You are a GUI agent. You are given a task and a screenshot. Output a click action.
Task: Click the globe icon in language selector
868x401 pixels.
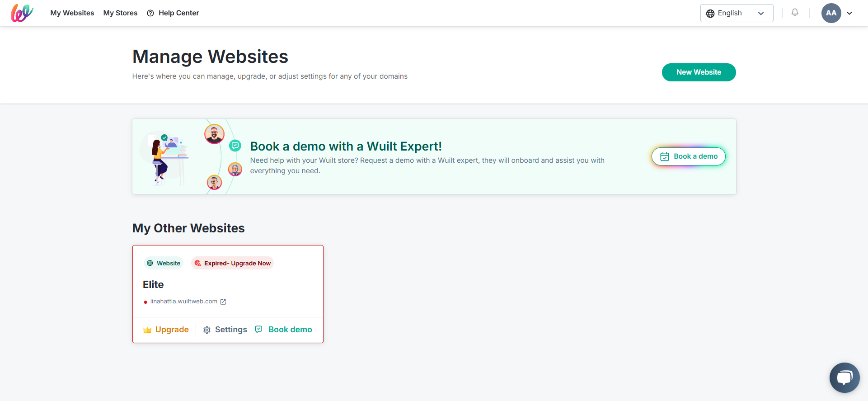tap(710, 13)
